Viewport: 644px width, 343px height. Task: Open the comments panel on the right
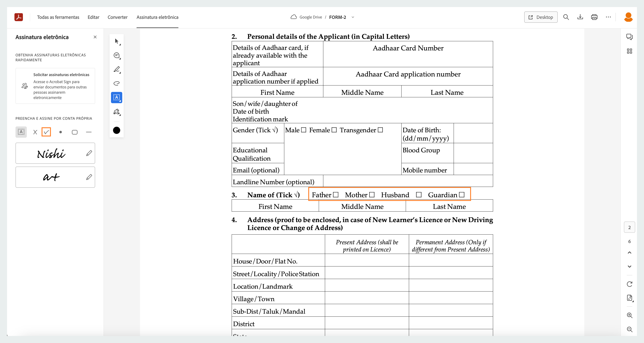coord(630,37)
